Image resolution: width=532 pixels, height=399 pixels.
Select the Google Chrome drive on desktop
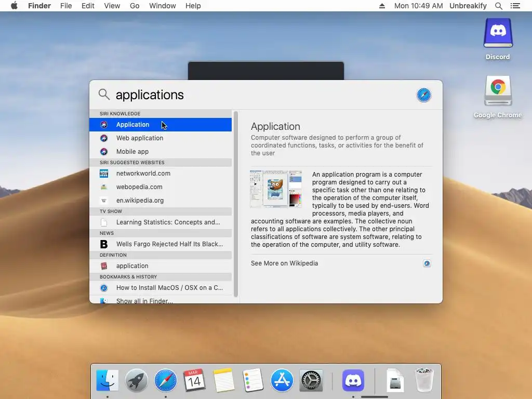coord(498,97)
